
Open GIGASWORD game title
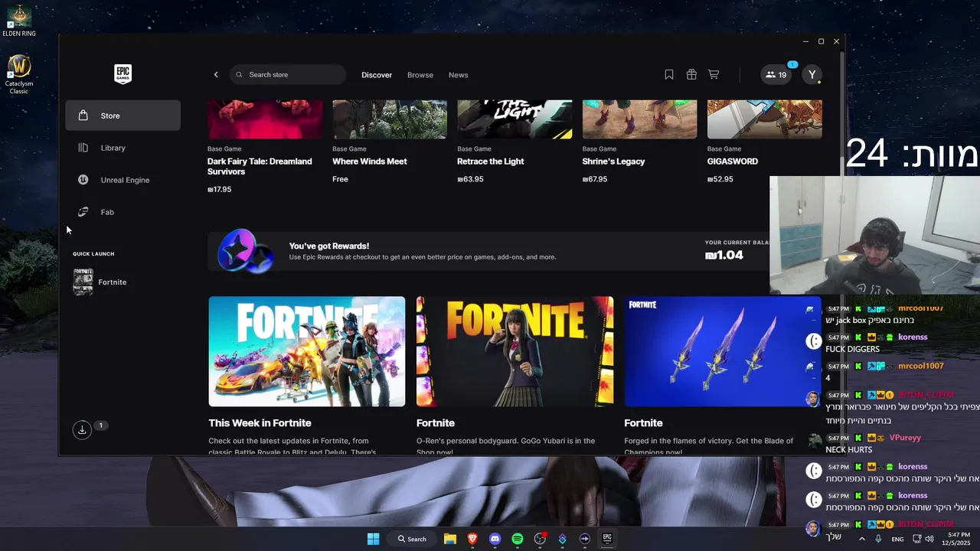click(733, 161)
